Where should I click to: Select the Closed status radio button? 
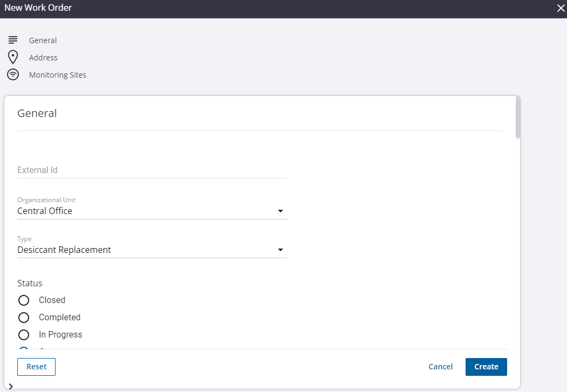24,300
